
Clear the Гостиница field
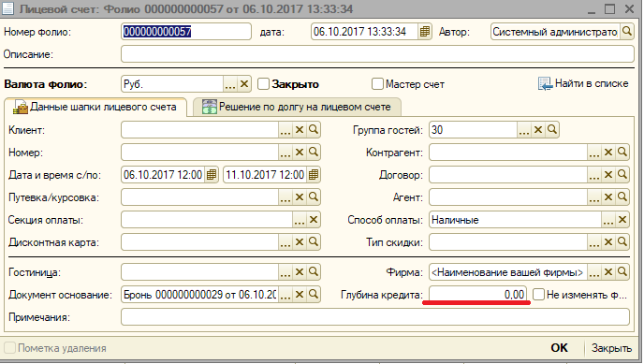[300, 272]
